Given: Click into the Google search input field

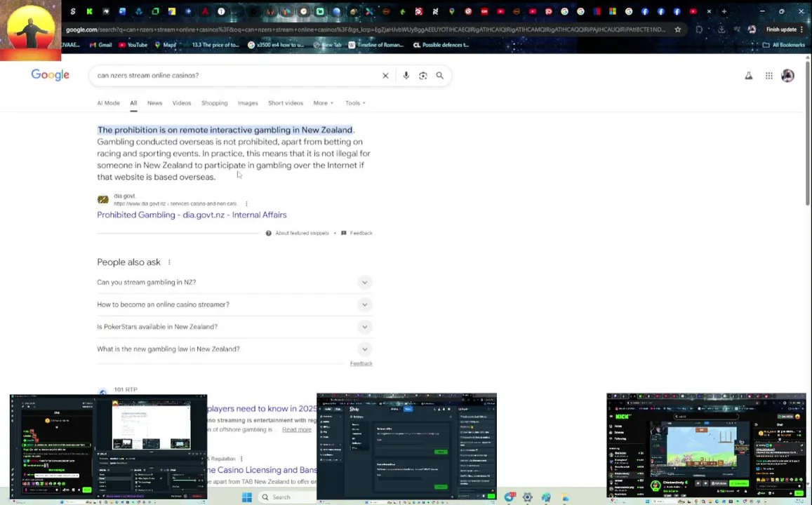Looking at the screenshot, I should pos(236,76).
